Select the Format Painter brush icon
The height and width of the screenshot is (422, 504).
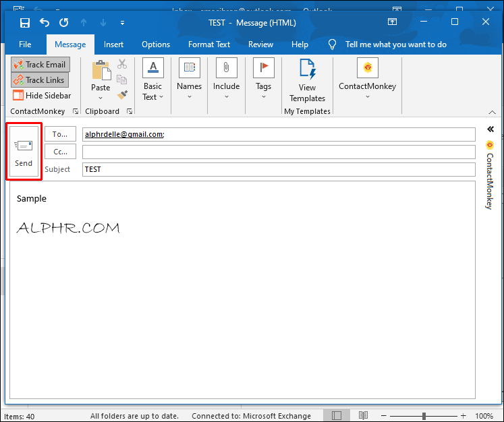(x=122, y=95)
